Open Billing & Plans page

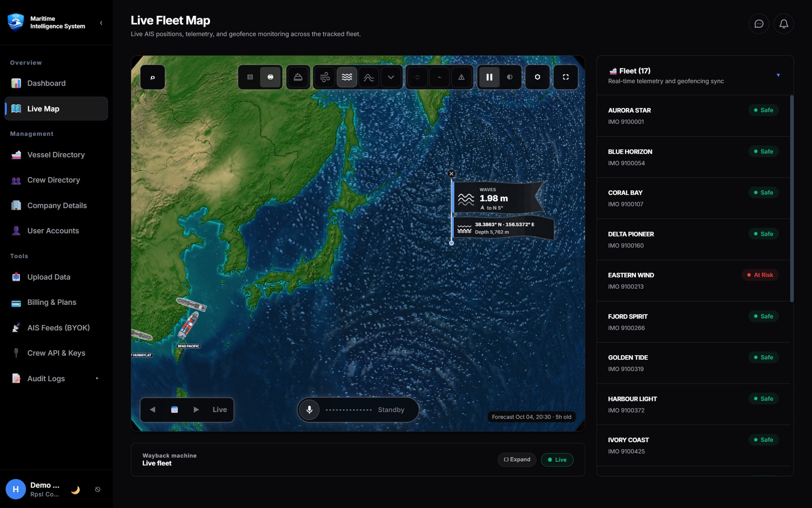(56, 302)
